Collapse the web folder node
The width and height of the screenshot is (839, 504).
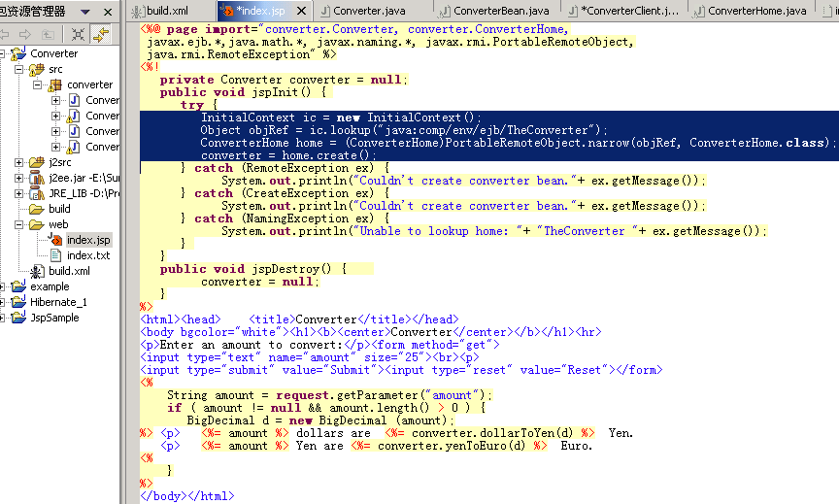click(x=18, y=224)
